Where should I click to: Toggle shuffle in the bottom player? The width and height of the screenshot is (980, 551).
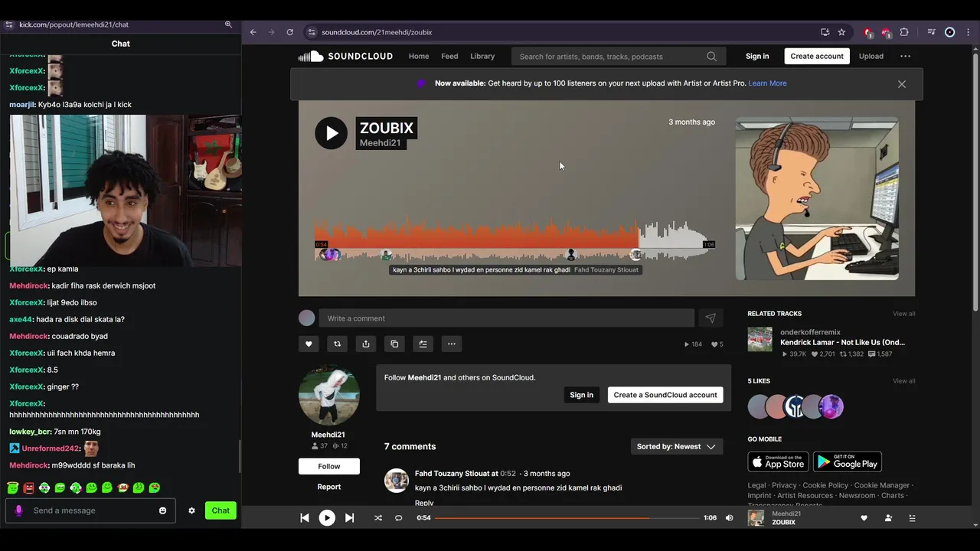point(377,518)
